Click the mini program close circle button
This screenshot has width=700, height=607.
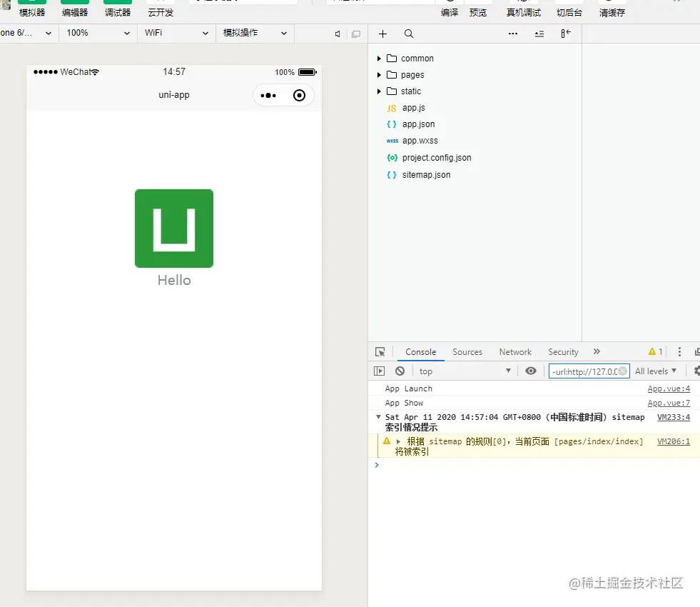point(299,96)
